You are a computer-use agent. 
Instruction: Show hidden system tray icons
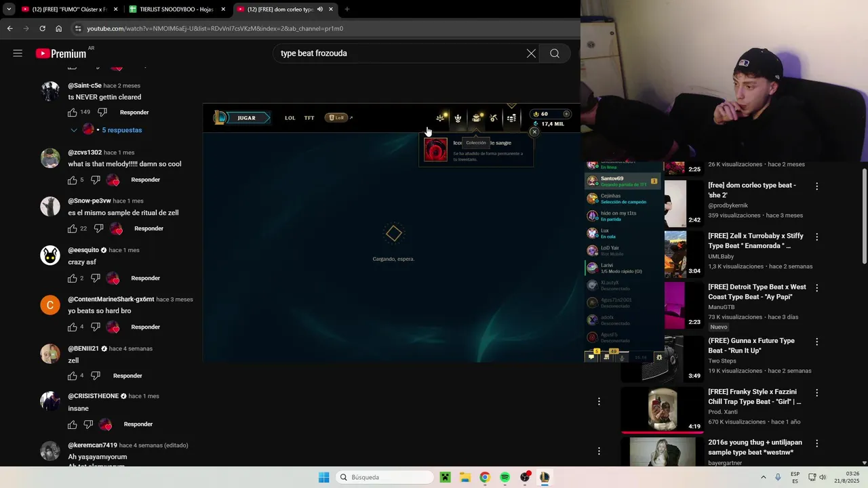(763, 477)
